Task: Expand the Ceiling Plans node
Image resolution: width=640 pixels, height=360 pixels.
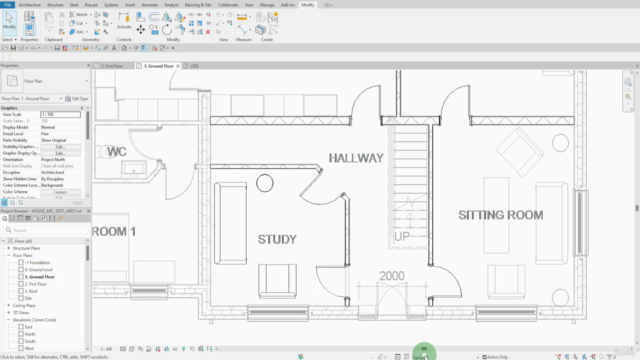Action: coord(9,305)
